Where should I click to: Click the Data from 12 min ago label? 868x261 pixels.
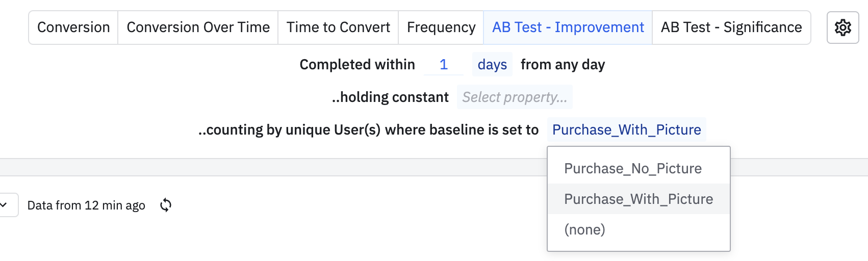[86, 205]
